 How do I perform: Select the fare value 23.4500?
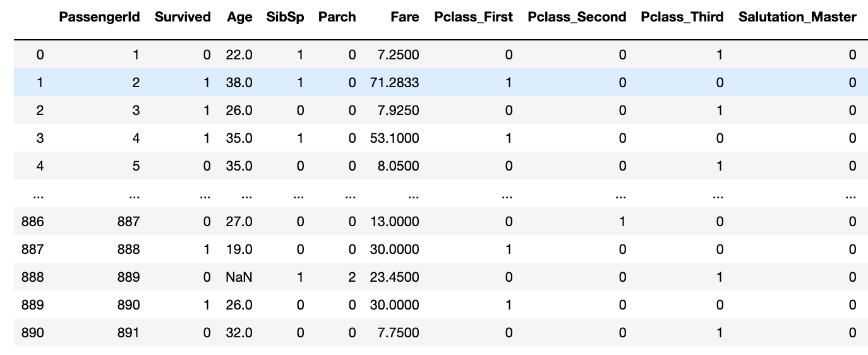(x=394, y=277)
